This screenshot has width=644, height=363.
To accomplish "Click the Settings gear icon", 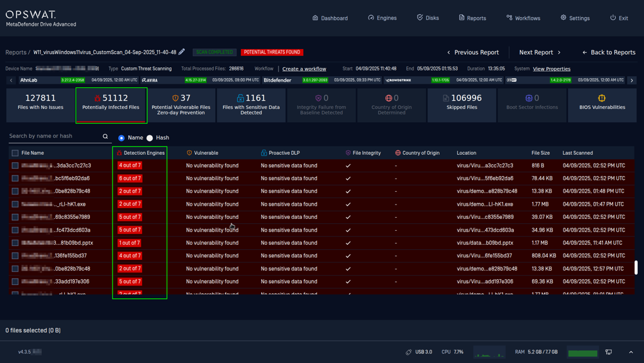I will point(563,18).
